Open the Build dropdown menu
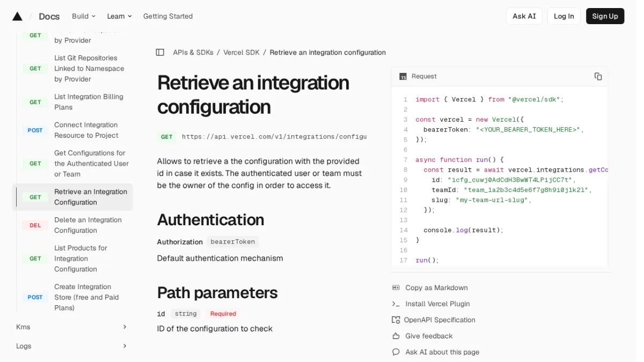This screenshot has height=362, width=644. click(x=84, y=16)
